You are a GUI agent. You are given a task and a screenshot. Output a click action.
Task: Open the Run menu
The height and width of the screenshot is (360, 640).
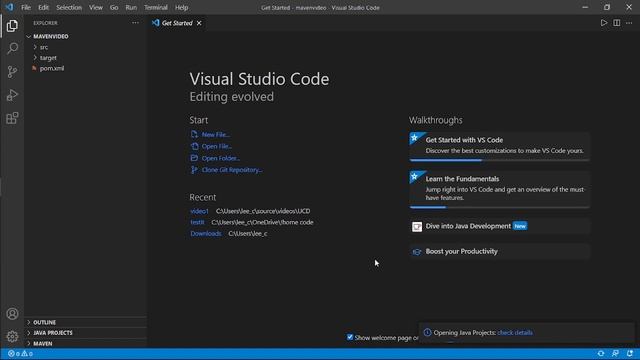(131, 7)
